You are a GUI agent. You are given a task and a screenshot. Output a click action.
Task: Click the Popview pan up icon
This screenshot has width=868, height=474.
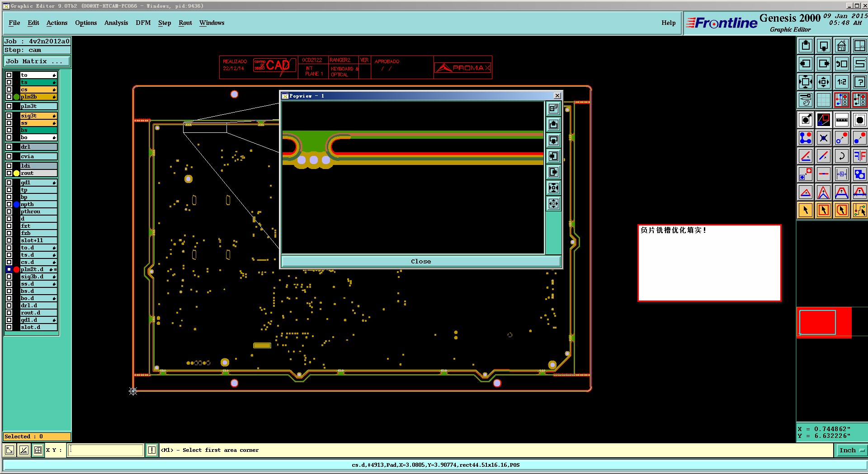[x=553, y=124]
